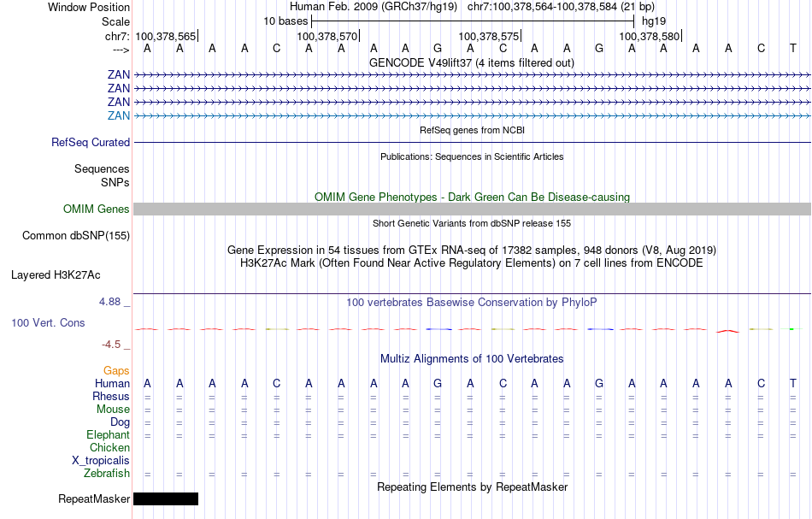This screenshot has height=519, width=812.
Task: Click the X_tropicalis species label
Action: tap(101, 461)
